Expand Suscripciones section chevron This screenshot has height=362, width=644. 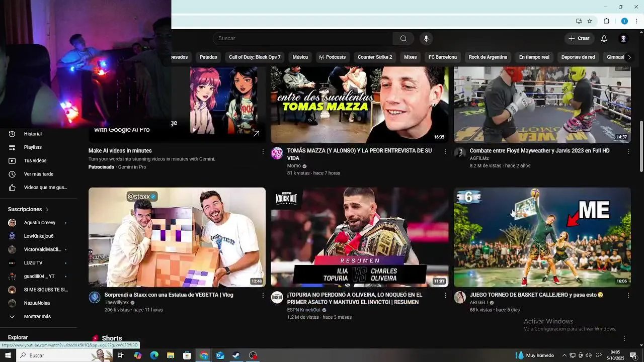[47, 209]
